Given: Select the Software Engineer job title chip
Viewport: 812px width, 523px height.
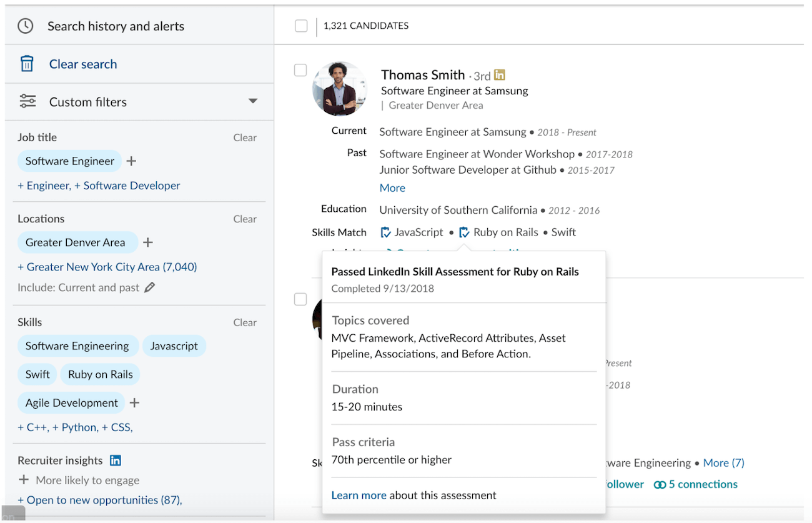Looking at the screenshot, I should (69, 161).
